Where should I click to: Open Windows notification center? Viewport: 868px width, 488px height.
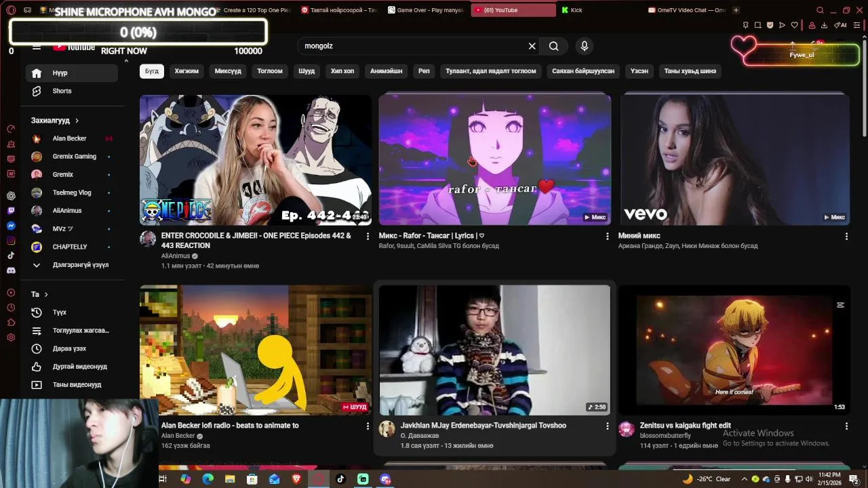pyautogui.click(x=854, y=479)
